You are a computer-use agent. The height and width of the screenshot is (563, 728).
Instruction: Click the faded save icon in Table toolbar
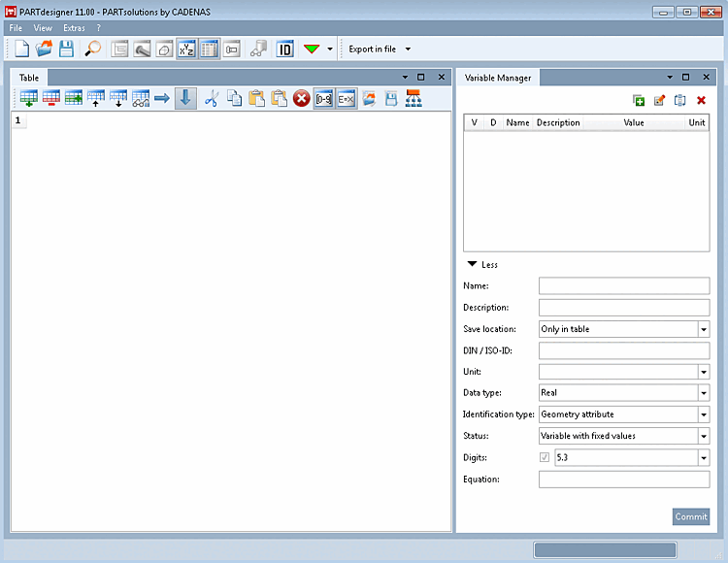[391, 98]
